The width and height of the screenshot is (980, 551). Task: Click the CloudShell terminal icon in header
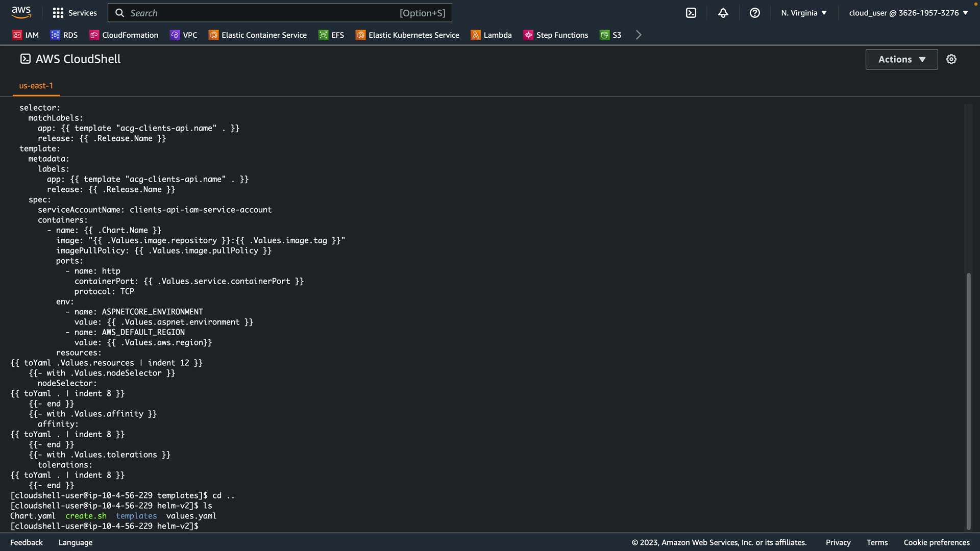(691, 13)
